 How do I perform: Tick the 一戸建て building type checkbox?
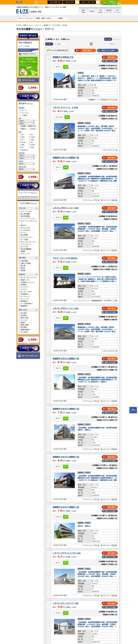[20, 115]
